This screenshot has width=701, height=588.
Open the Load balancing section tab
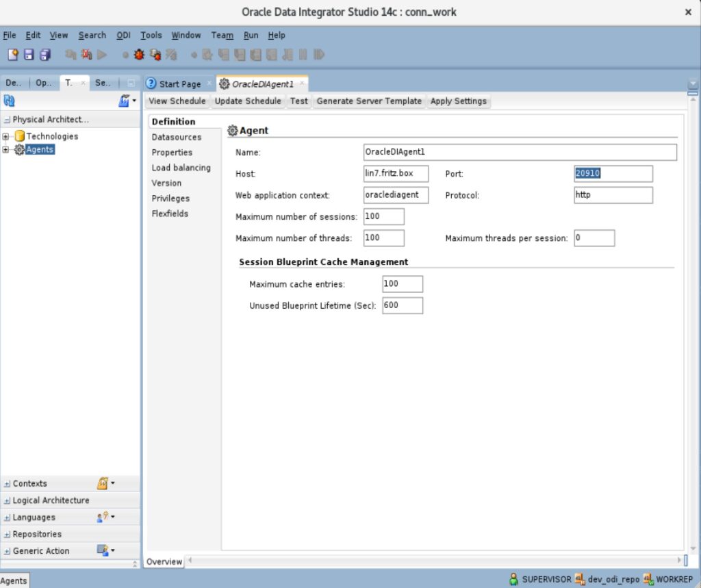[x=181, y=168]
